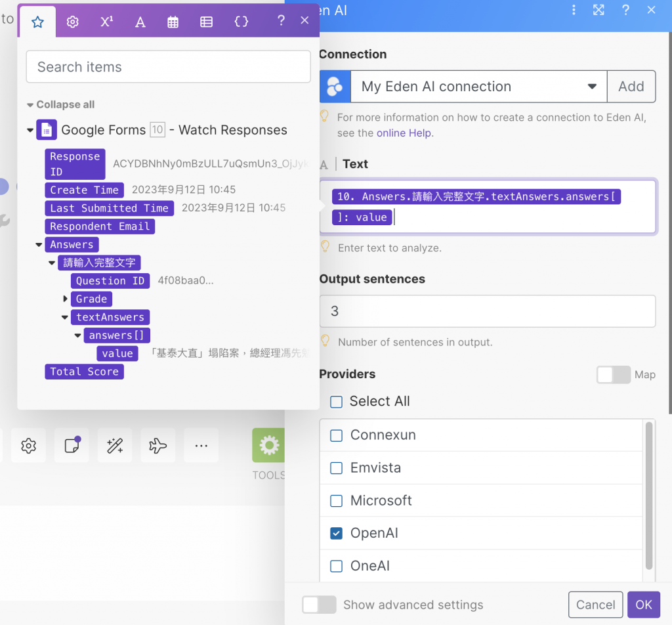The image size is (672, 625).
Task: Click the providers list scrollbar
Action: (x=649, y=496)
